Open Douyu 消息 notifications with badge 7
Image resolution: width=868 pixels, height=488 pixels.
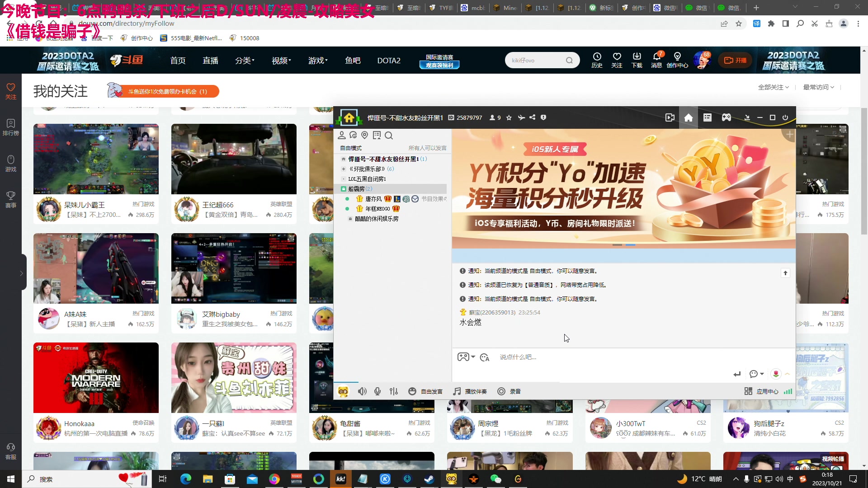(656, 60)
